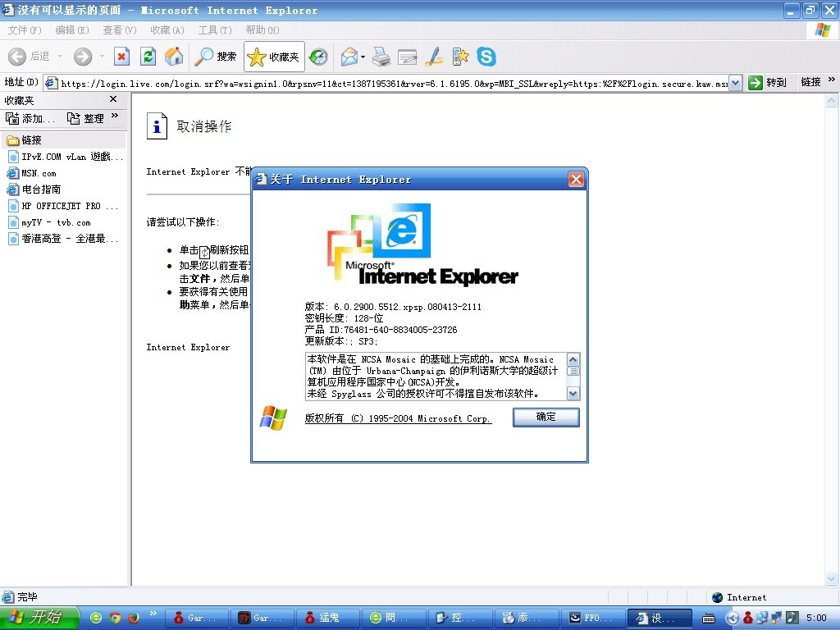The height and width of the screenshot is (630, 840).
Task: Open the Edit (编辑) menu
Action: pos(72,30)
